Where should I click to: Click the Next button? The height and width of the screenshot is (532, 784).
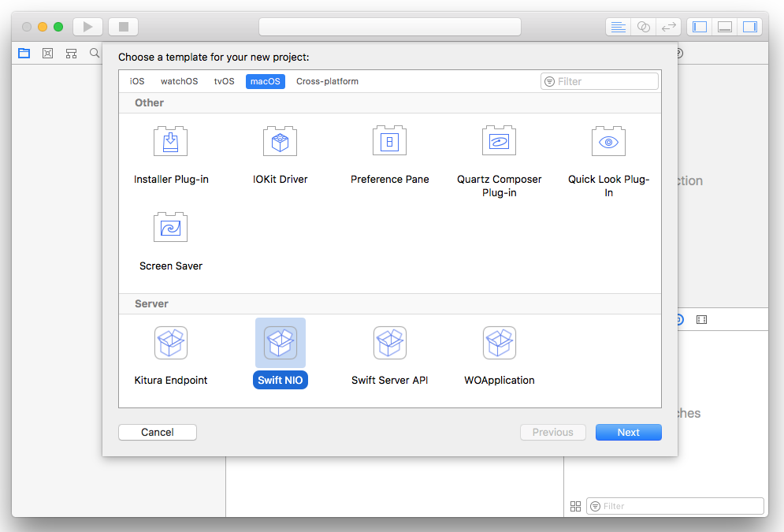click(x=629, y=433)
